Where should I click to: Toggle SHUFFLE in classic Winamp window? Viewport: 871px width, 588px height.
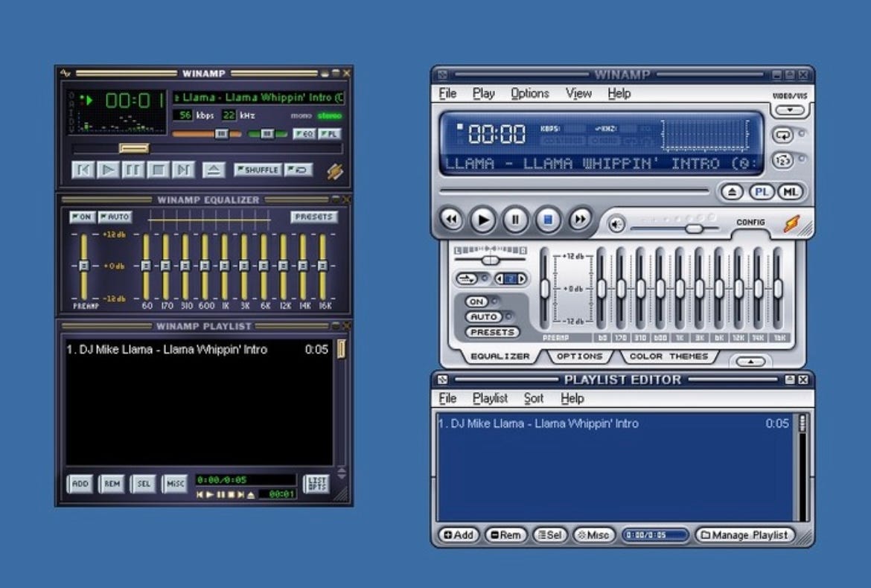coord(258,170)
